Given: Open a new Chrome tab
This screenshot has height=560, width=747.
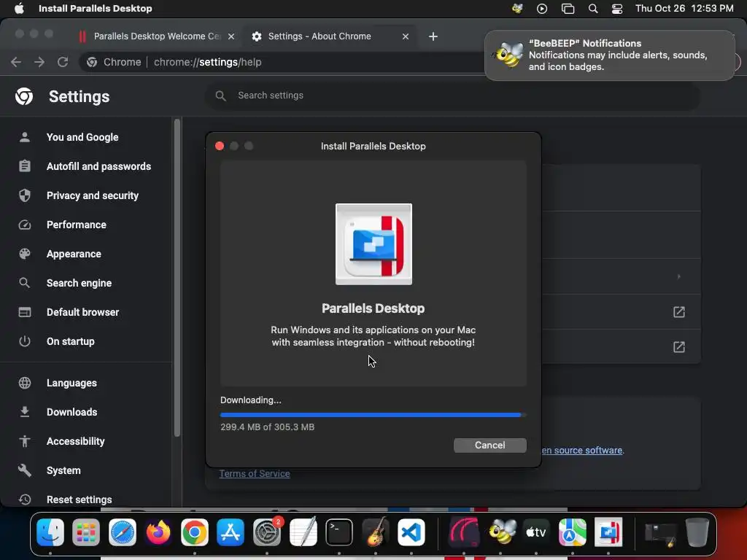Looking at the screenshot, I should click(x=433, y=36).
